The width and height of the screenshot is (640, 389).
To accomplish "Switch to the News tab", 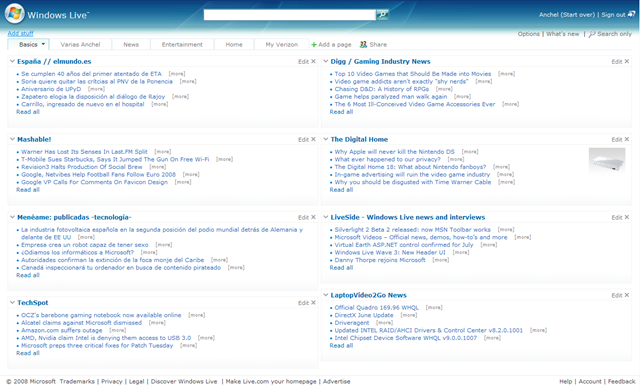I will point(131,44).
